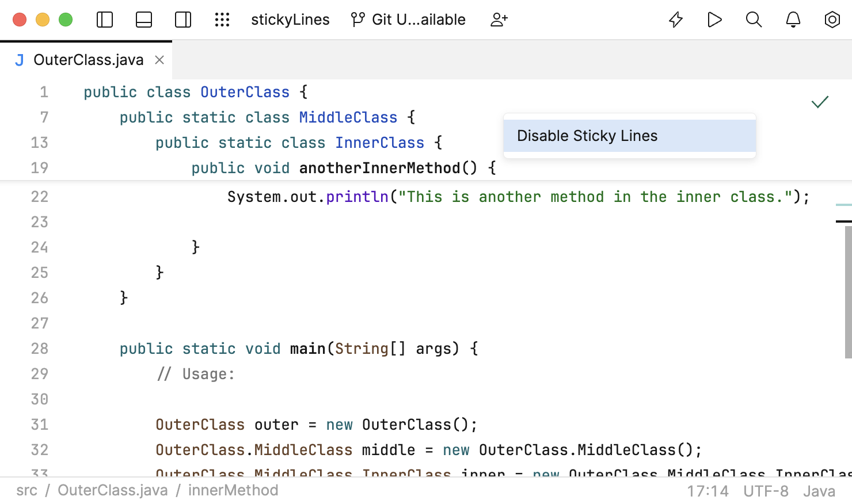Toggle the left dock panel
The image size is (852, 504).
coord(104,19)
